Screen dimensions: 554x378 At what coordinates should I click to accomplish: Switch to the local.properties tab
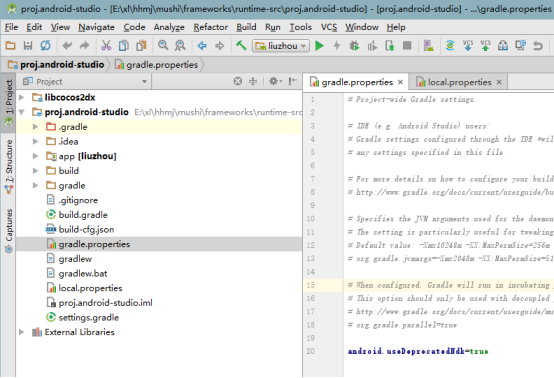point(459,82)
